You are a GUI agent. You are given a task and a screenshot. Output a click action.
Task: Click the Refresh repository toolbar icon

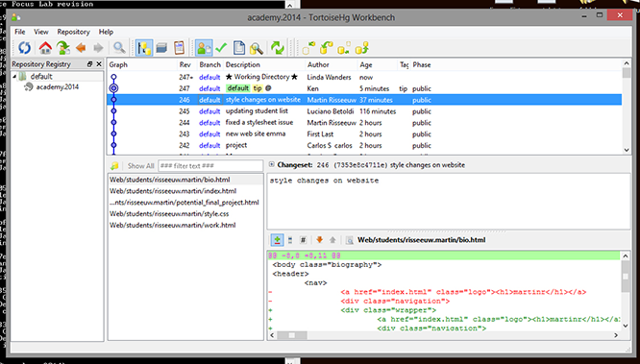24,48
